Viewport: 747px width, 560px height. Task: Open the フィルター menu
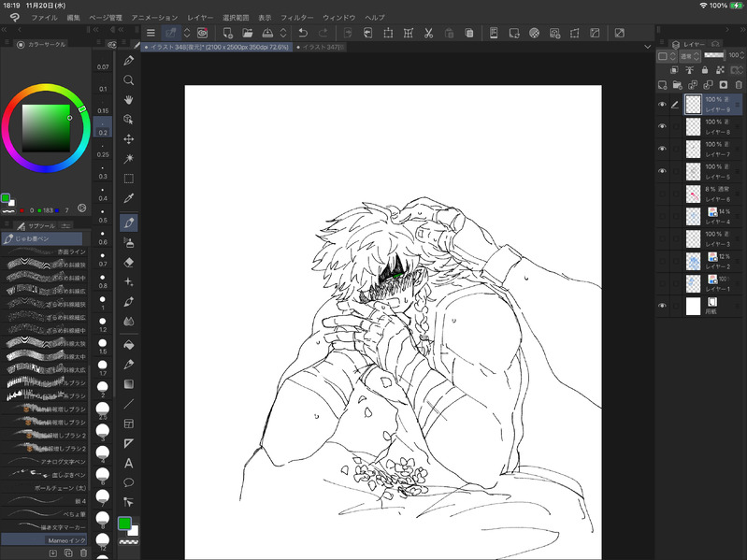[x=296, y=18]
